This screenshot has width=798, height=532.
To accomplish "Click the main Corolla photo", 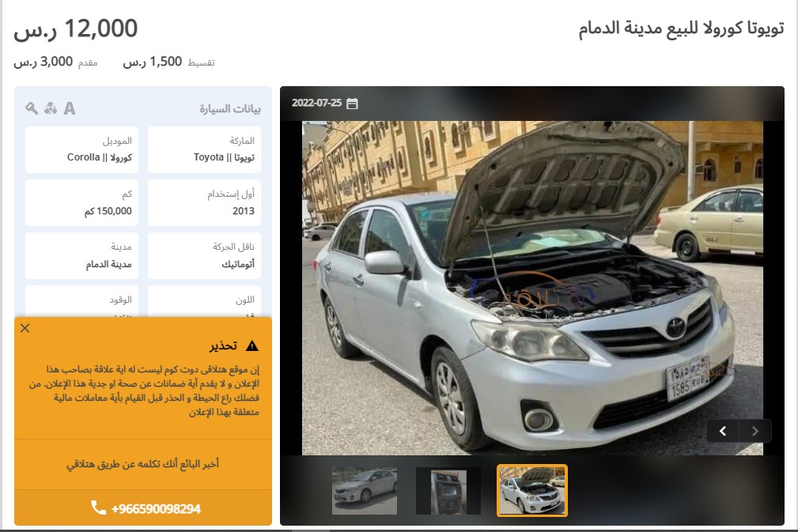I will coord(532,288).
